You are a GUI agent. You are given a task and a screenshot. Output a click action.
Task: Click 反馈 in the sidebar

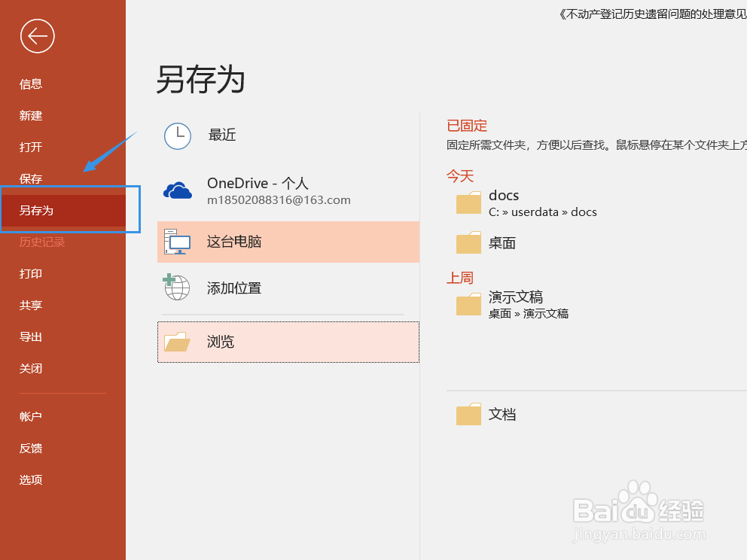31,448
